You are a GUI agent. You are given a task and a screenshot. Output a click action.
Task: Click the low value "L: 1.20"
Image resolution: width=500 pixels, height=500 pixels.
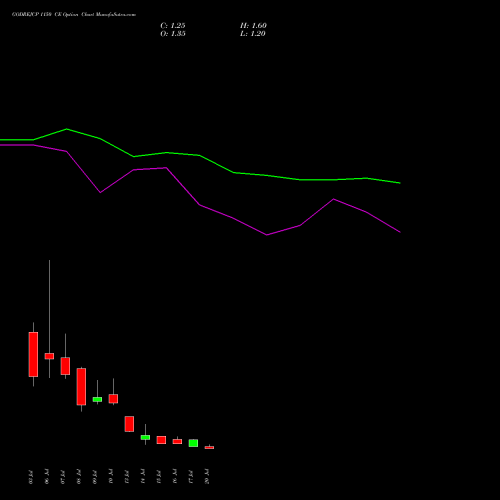click(x=253, y=34)
